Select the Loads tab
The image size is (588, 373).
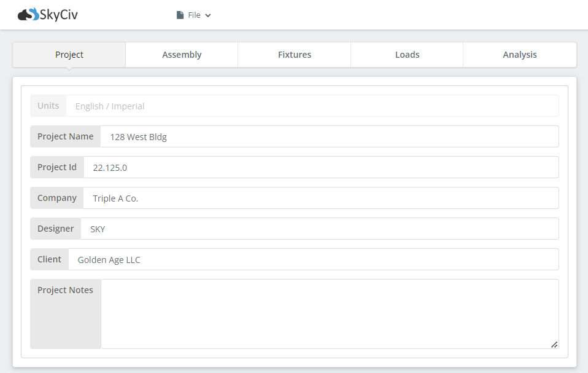point(407,55)
